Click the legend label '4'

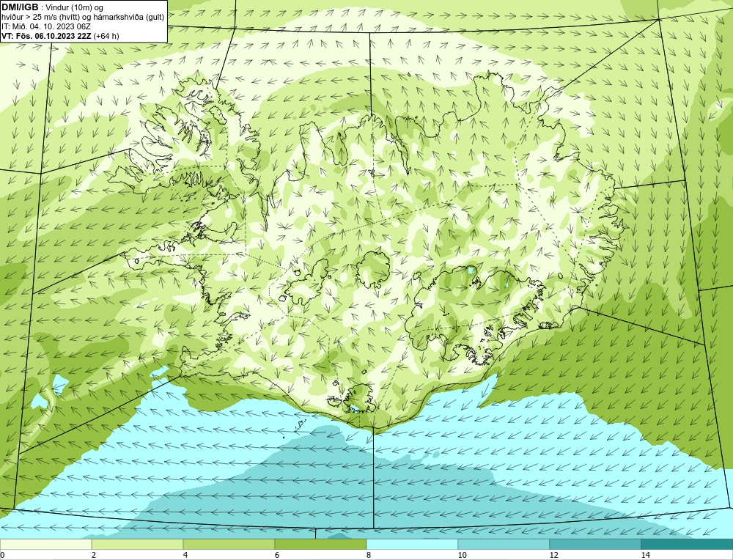(x=185, y=555)
